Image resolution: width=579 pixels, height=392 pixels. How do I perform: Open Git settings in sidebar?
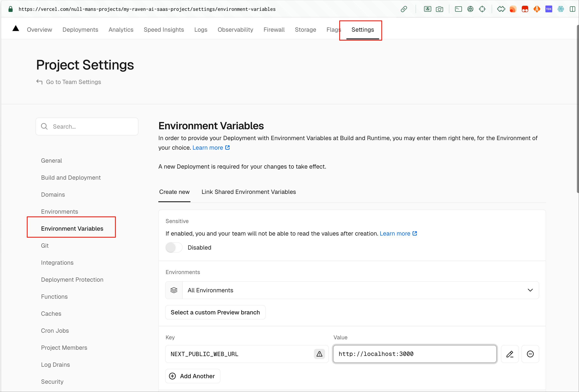(45, 246)
